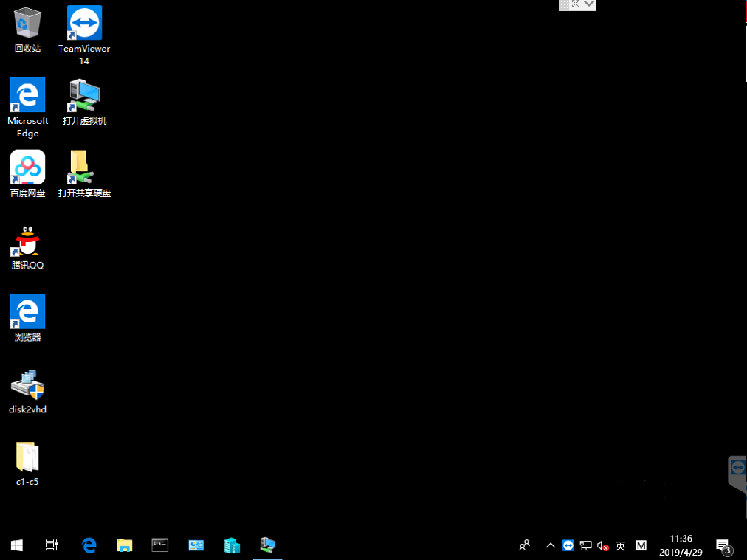Select the disk2vhd desktop icon
The image size is (747, 560).
[27, 390]
